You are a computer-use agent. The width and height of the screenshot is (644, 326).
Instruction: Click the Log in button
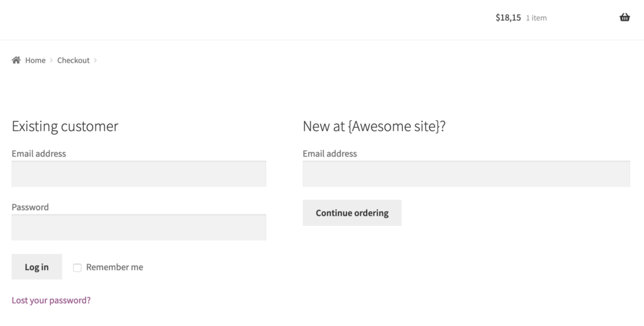36,267
